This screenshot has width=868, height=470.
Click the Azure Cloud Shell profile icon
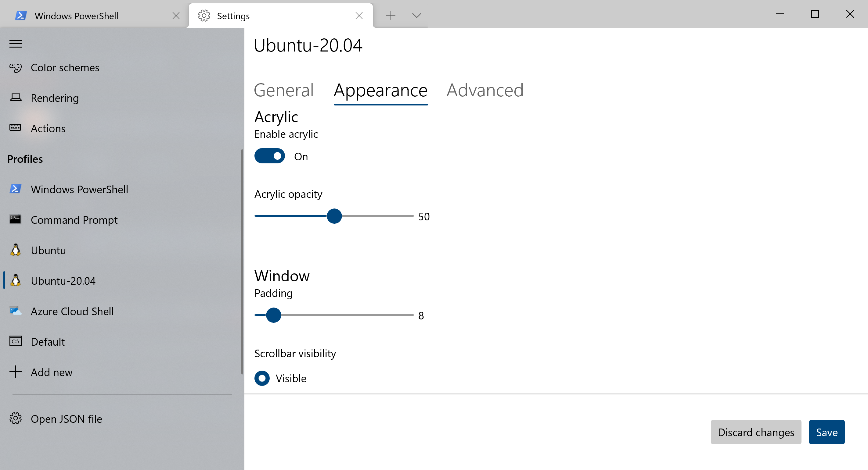16,311
